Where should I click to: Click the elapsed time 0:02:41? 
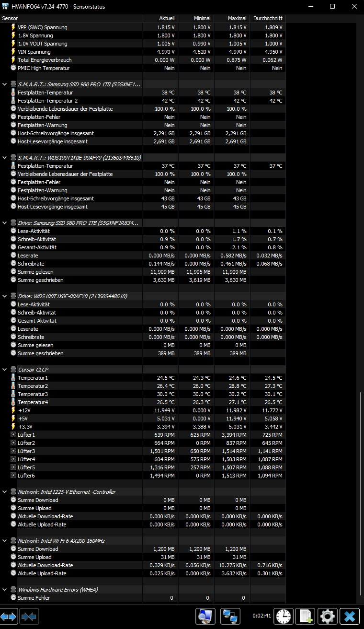coord(262,616)
